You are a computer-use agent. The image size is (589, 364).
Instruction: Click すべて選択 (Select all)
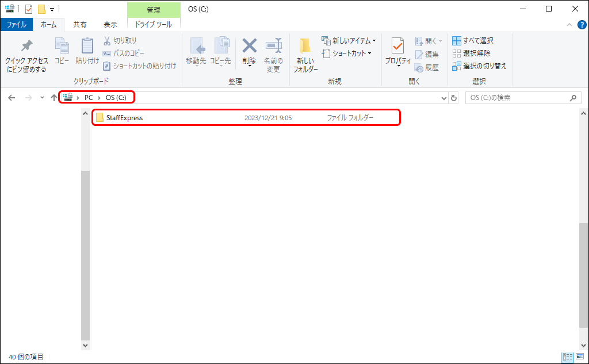click(x=473, y=41)
